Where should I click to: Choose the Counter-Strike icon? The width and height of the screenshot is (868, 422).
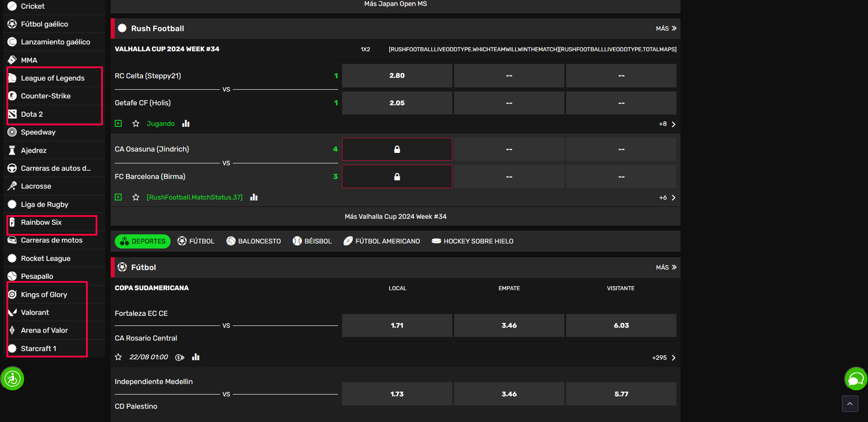(x=12, y=96)
